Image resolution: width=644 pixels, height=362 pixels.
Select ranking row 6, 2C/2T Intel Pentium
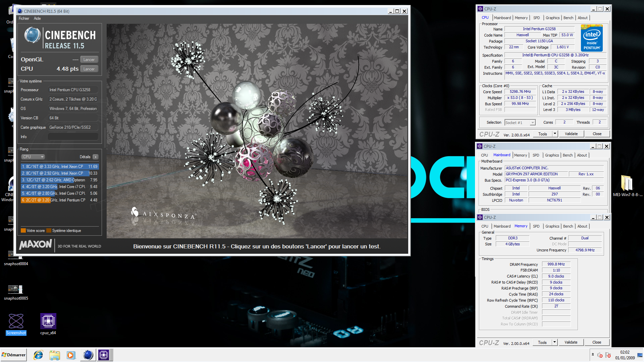[60, 200]
